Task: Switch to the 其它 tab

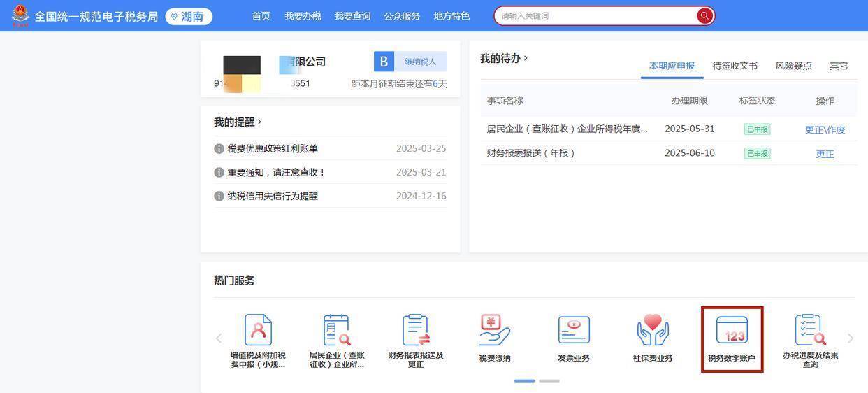Action: pyautogui.click(x=839, y=66)
